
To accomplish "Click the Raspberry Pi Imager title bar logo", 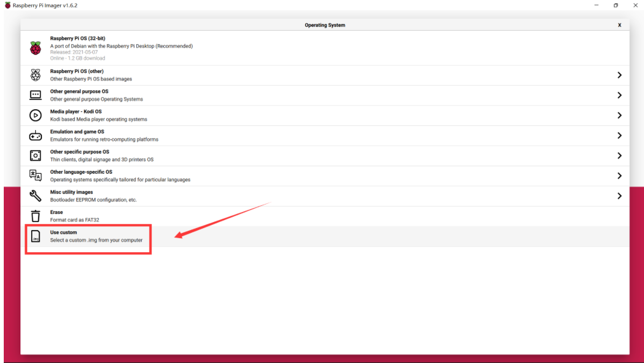I will 8,5.
